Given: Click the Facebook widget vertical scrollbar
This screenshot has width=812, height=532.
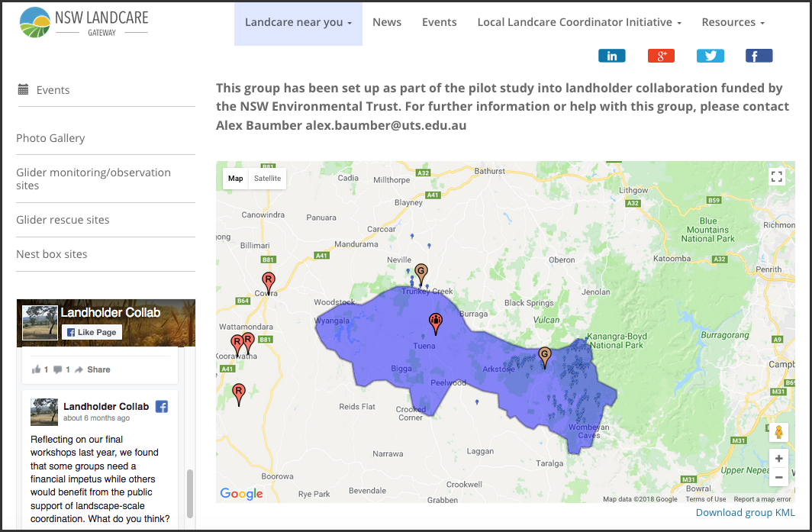Looking at the screenshot, I should pyautogui.click(x=190, y=494).
